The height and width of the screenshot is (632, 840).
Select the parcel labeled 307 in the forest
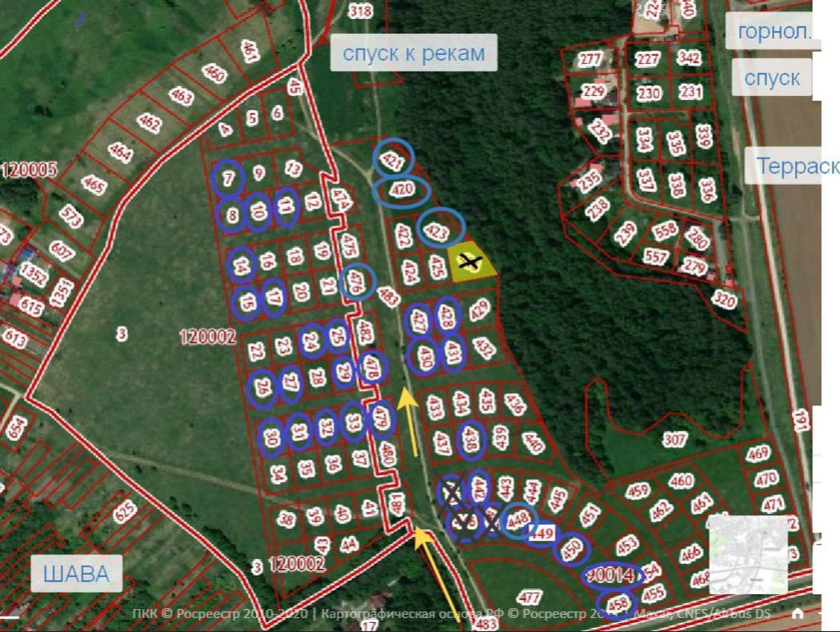tap(674, 440)
